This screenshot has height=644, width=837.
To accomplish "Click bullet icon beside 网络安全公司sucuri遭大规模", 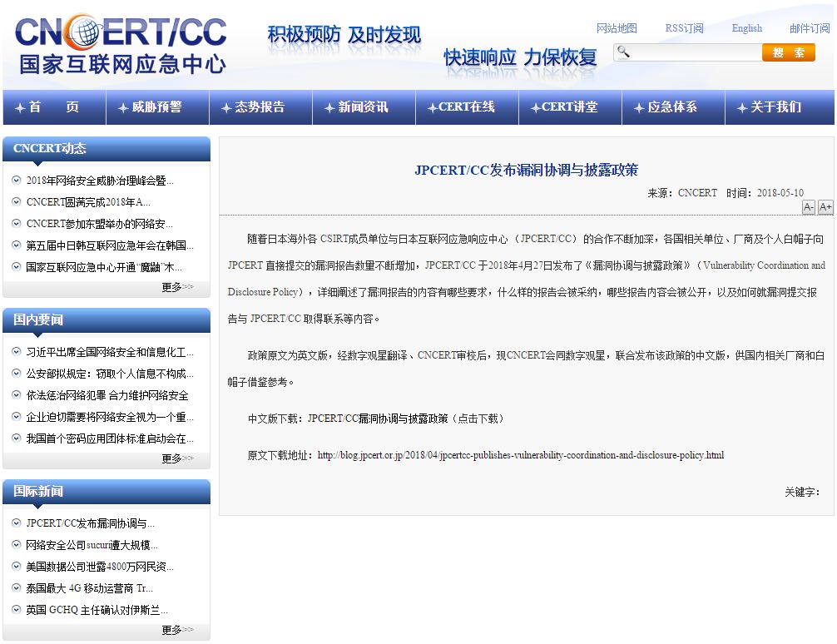I will click(17, 545).
